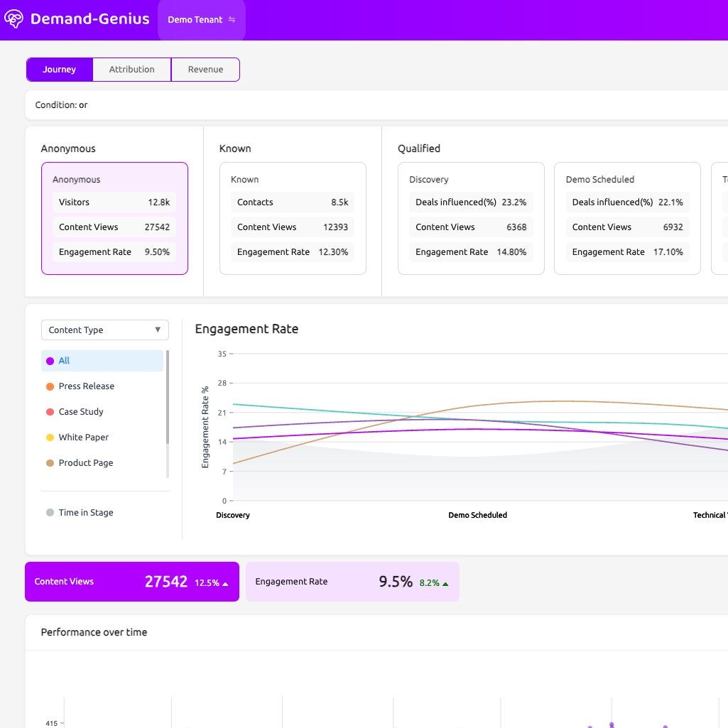Toggle Time in Stage overlay

click(x=85, y=513)
